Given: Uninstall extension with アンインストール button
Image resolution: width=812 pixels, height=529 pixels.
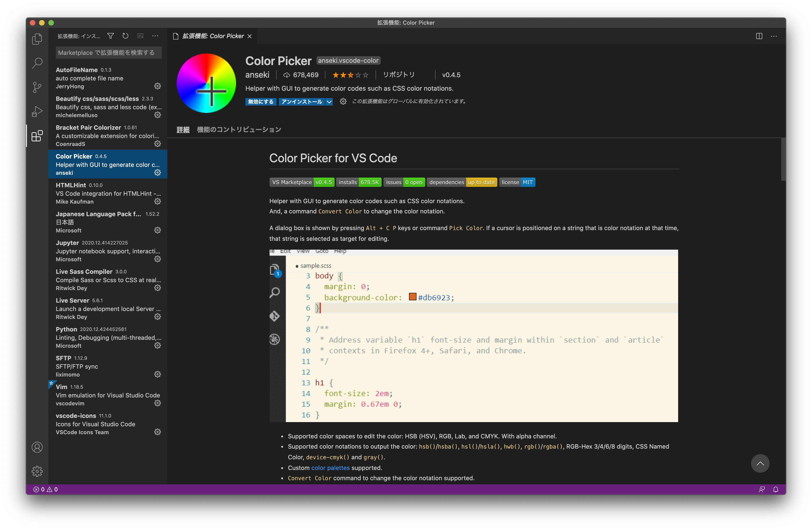Looking at the screenshot, I should (x=302, y=102).
